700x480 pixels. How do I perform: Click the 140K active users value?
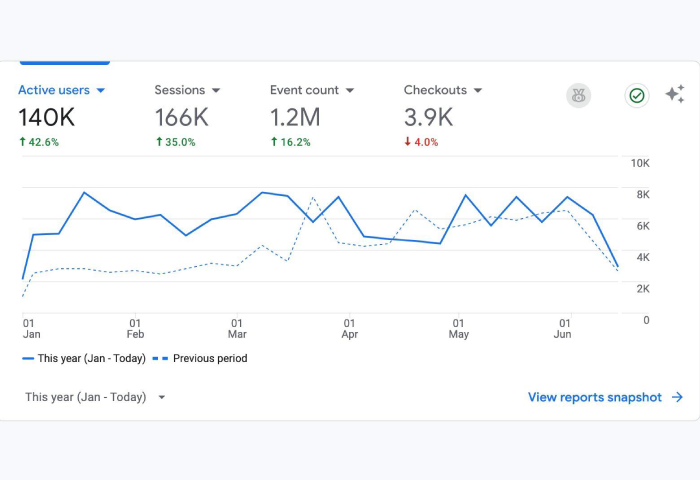47,117
